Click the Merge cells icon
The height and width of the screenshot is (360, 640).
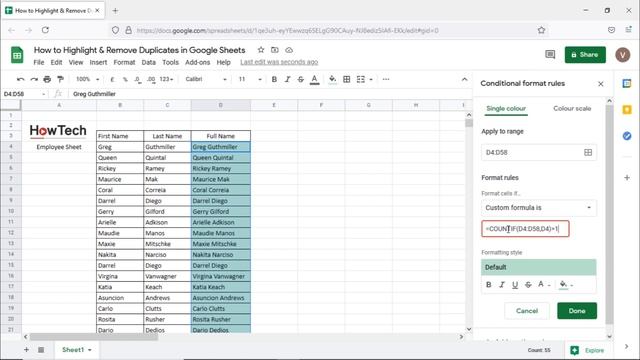click(361, 79)
